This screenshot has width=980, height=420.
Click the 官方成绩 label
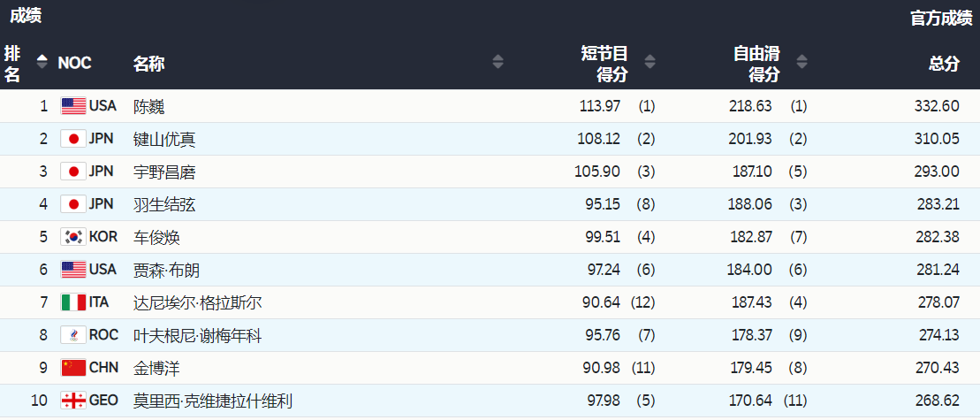tap(941, 19)
